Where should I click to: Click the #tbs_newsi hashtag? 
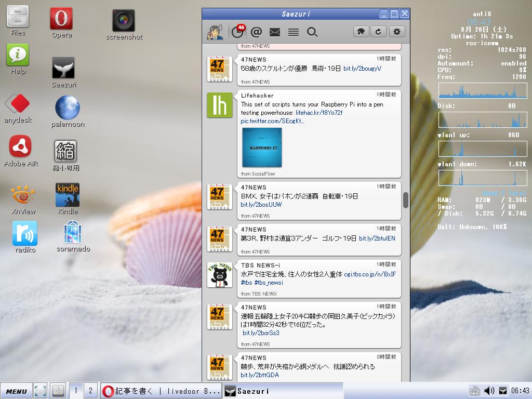coord(269,283)
